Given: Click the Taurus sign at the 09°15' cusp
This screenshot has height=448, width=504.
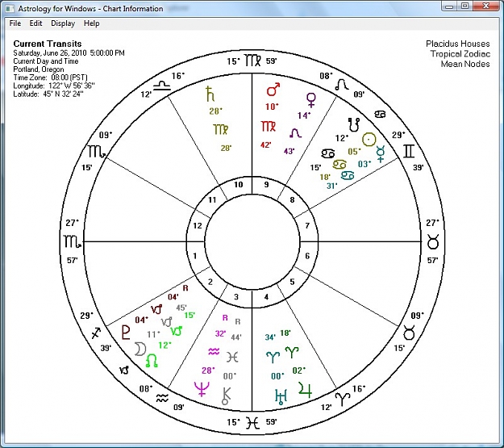Looking at the screenshot, I should pos(409,332).
